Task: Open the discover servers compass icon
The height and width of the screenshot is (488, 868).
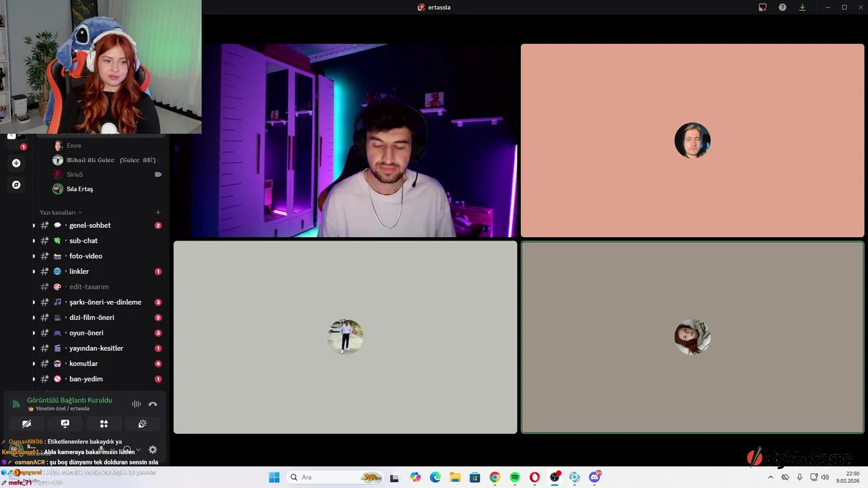Action: coord(16,184)
